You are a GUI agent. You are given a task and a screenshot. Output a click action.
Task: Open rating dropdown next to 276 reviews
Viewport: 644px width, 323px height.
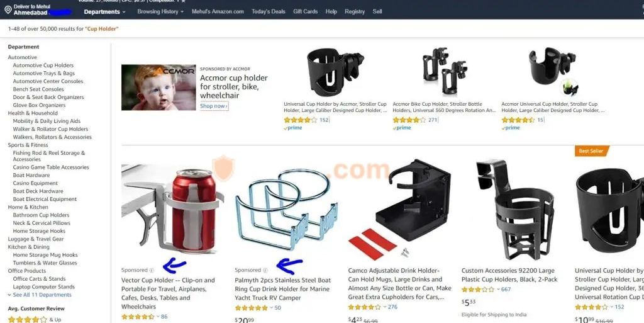(x=385, y=307)
